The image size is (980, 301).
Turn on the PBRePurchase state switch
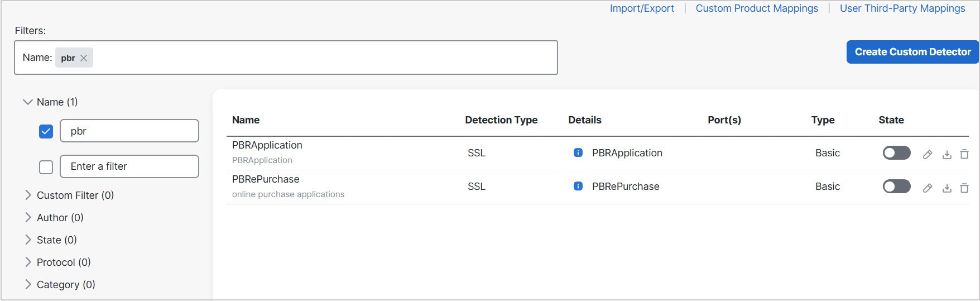(x=896, y=186)
